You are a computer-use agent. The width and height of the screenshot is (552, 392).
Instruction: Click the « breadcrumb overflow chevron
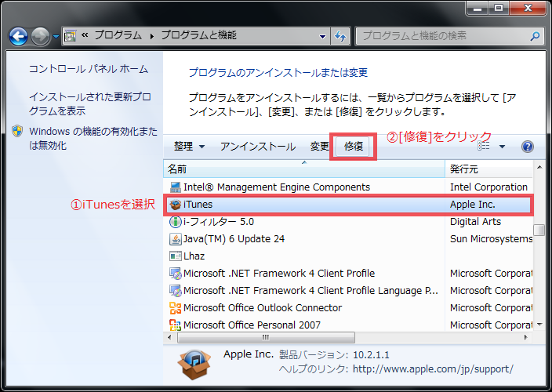coord(85,35)
